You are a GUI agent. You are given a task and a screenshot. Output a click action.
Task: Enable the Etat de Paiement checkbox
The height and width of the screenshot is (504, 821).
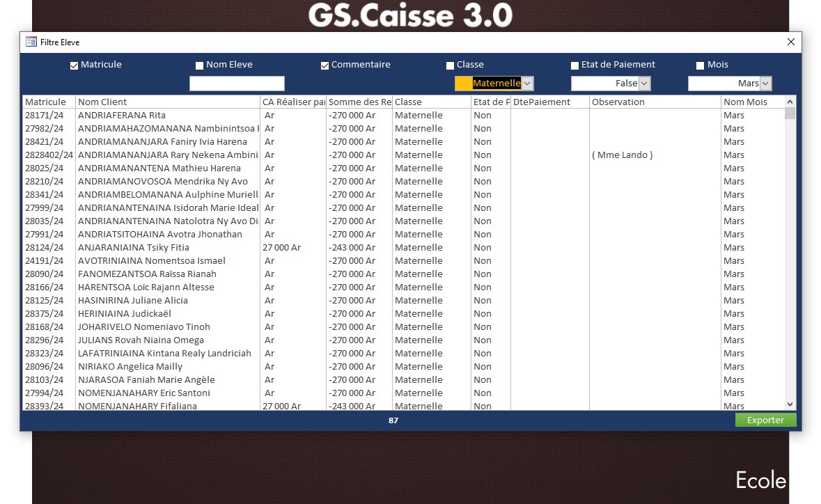pyautogui.click(x=574, y=66)
